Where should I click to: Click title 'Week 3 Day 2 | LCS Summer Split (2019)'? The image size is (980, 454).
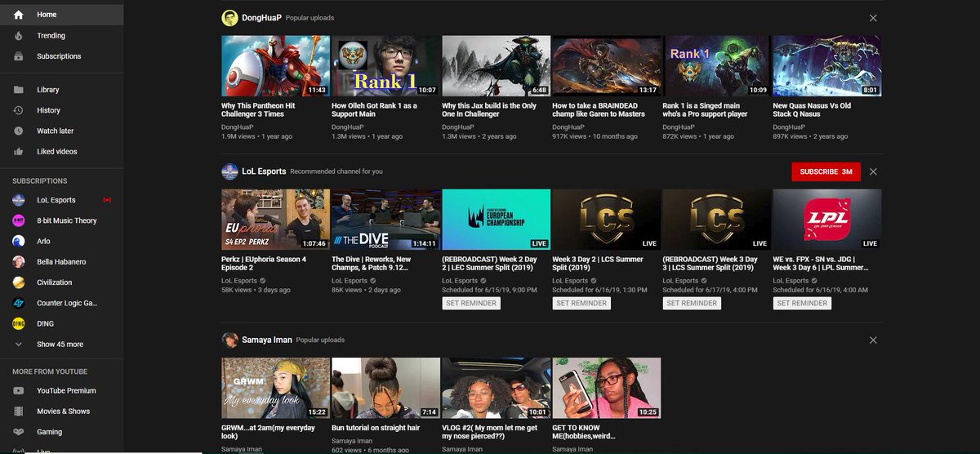tap(598, 264)
